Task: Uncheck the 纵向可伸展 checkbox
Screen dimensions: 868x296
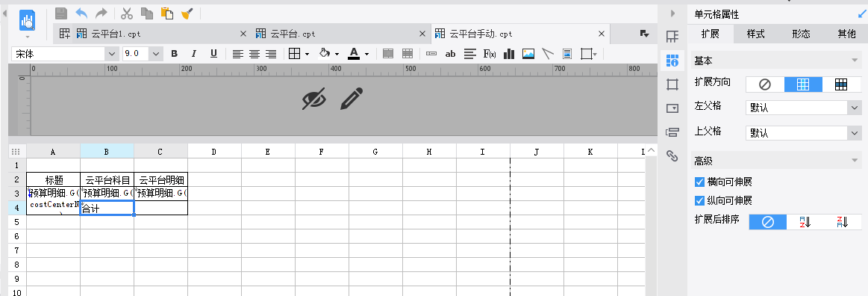Action: [700, 200]
